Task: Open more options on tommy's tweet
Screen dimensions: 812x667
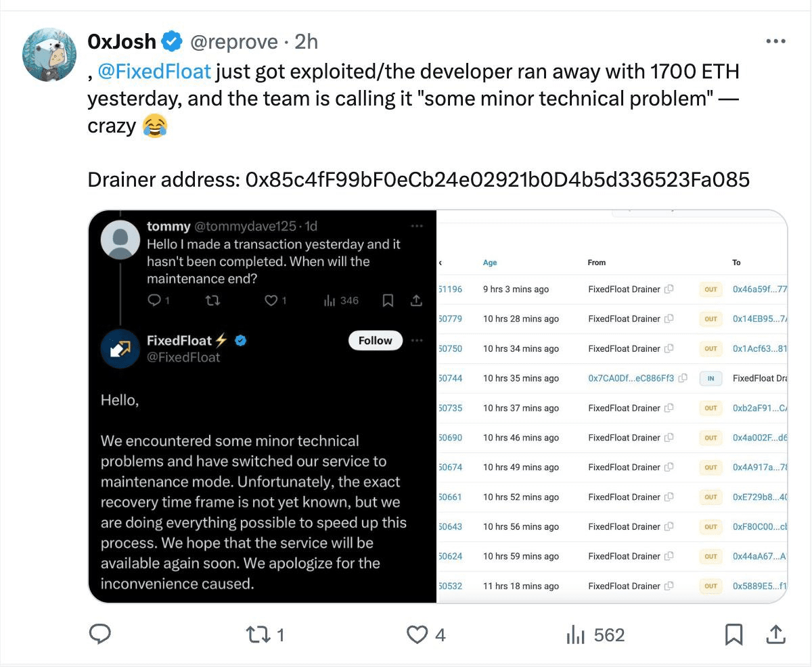Action: coord(418,226)
